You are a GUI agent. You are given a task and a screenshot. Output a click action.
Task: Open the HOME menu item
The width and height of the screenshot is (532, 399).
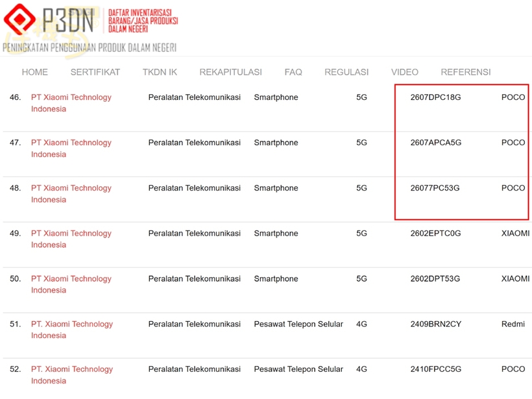tap(34, 72)
